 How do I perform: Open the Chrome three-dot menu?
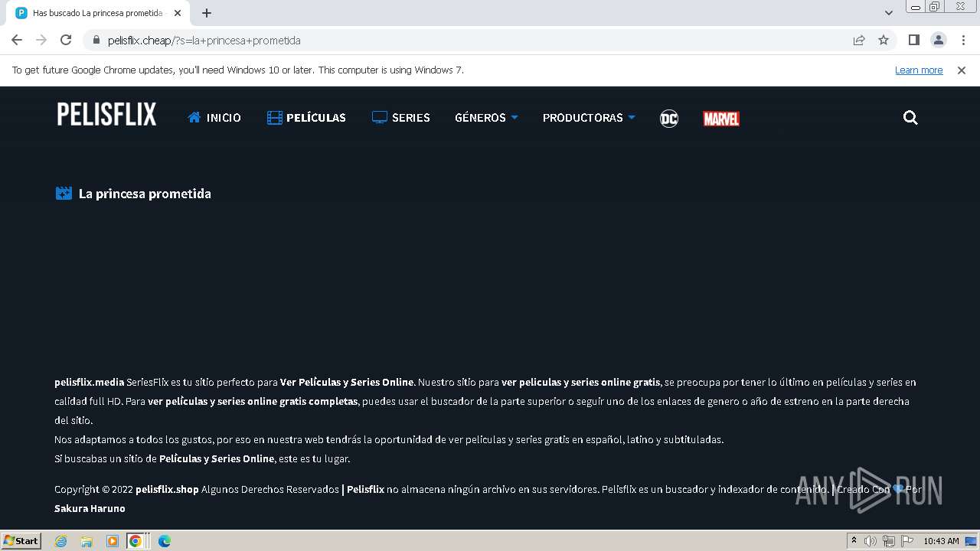click(963, 41)
